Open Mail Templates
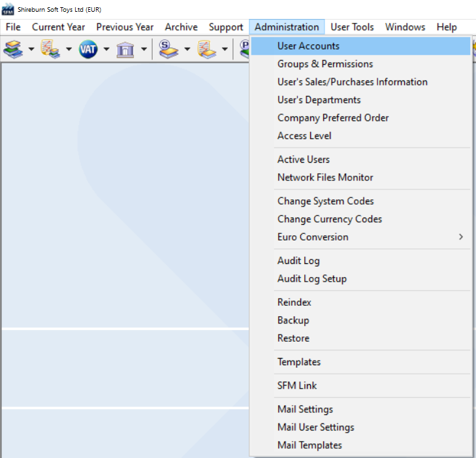This screenshot has width=476, height=458. [x=360, y=445]
